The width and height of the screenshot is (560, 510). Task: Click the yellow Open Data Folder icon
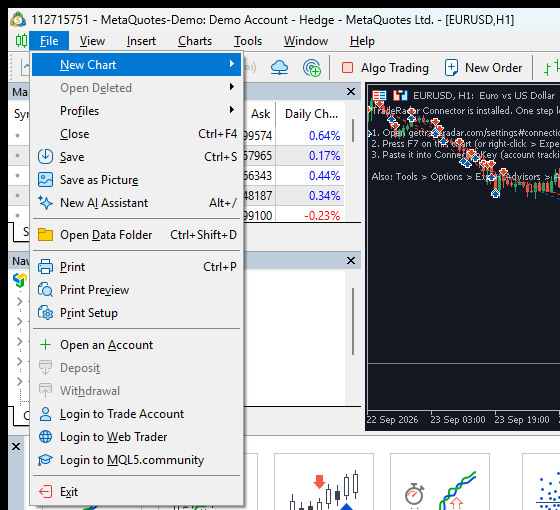pos(45,235)
